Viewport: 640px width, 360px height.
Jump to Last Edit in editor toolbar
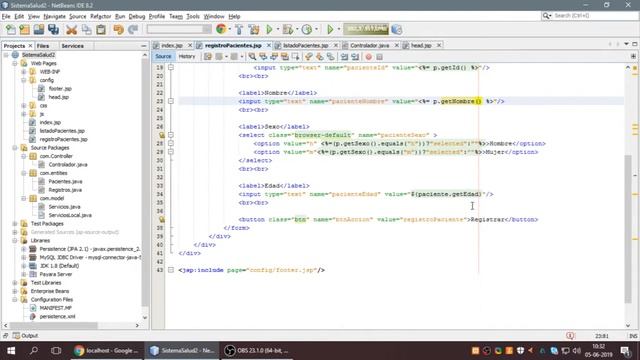(208, 57)
